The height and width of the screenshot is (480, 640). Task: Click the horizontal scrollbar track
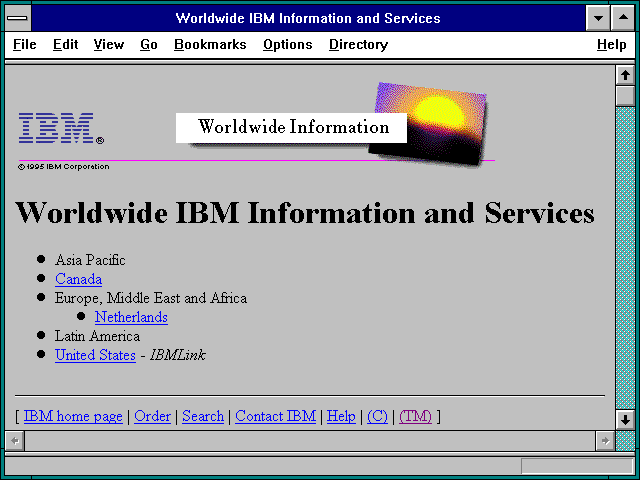(310, 441)
